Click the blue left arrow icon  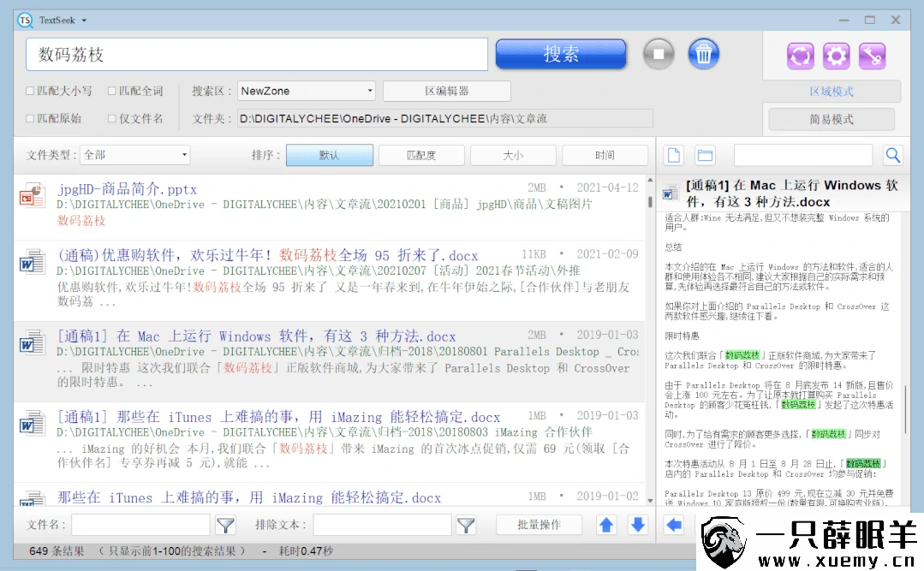pos(674,525)
